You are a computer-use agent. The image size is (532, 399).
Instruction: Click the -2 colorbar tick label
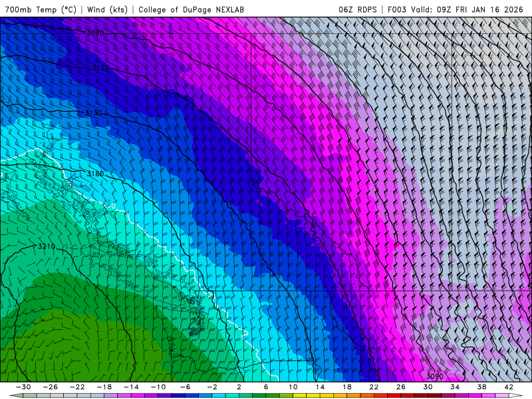[212, 387]
